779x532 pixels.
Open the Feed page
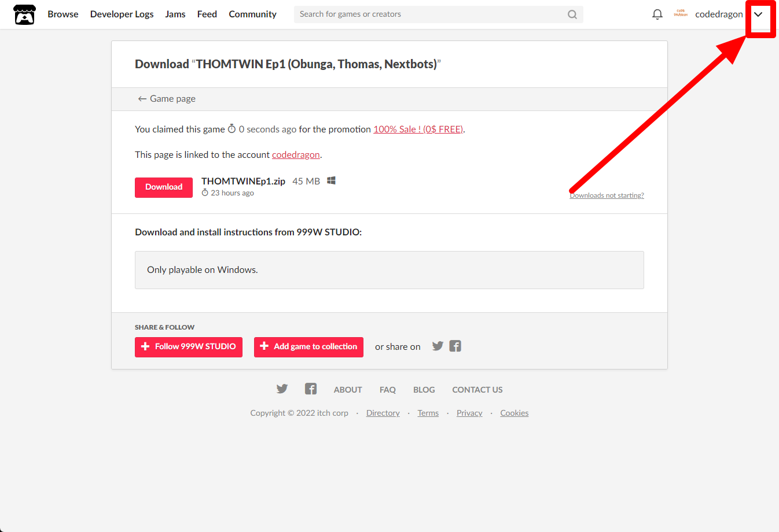[207, 14]
